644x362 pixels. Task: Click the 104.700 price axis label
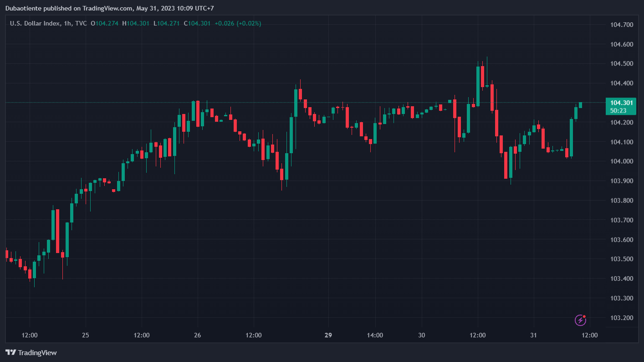[621, 25]
